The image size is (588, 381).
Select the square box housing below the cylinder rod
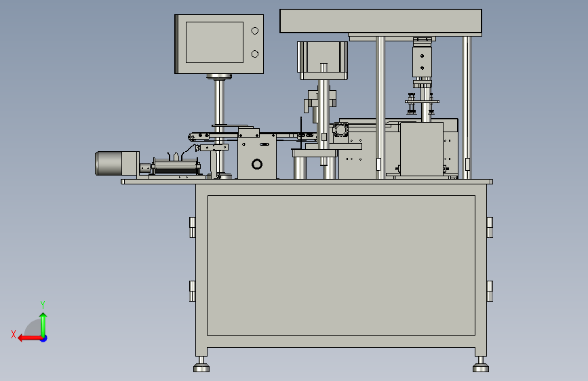tap(422, 149)
